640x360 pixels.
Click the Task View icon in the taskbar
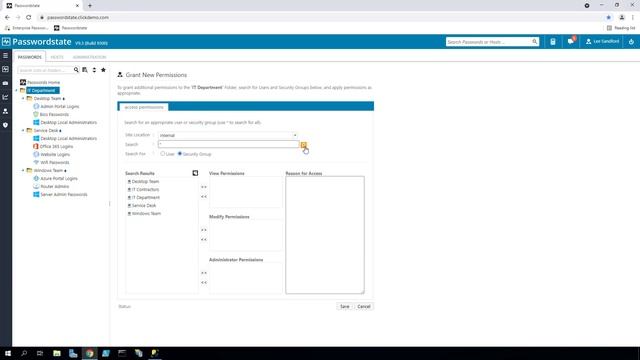pyautogui.click(x=40, y=353)
